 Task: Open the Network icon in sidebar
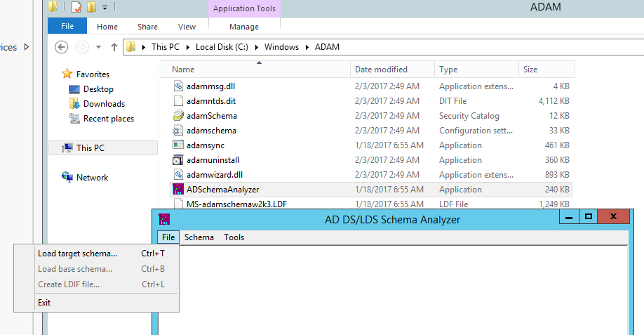pyautogui.click(x=67, y=178)
